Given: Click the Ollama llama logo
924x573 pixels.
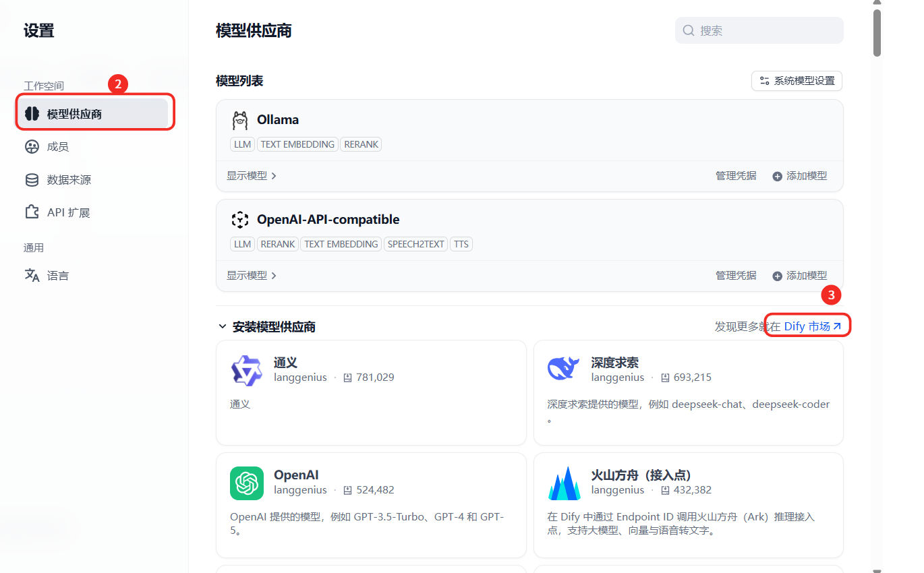Looking at the screenshot, I should (x=240, y=120).
